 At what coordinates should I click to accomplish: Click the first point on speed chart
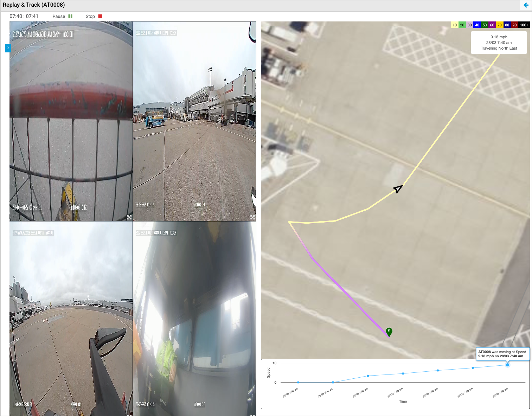[298, 382]
